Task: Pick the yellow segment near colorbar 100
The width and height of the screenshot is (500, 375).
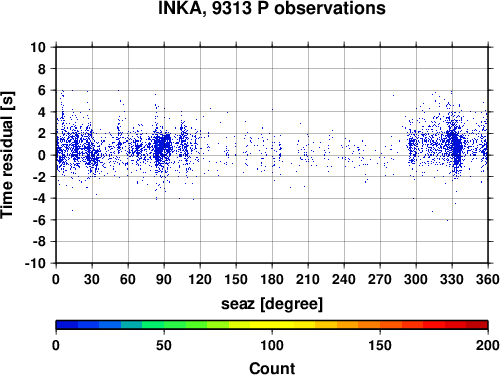Action: pos(272,325)
